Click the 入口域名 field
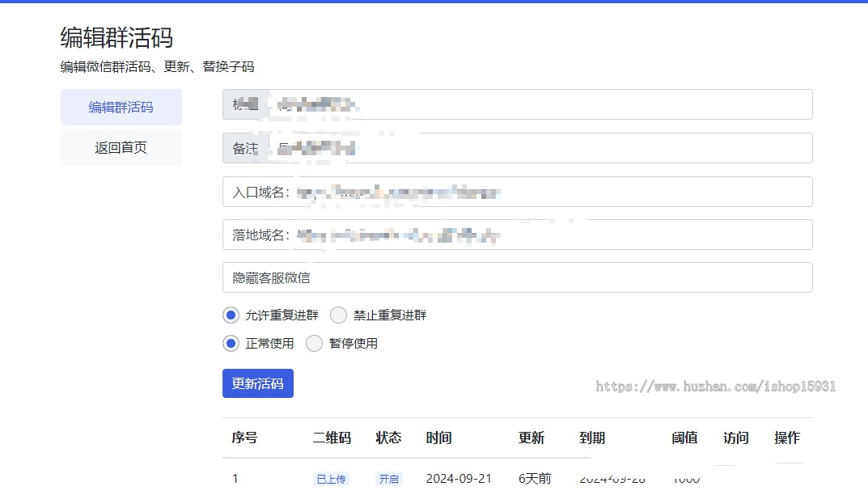This screenshot has height=495, width=868. [517, 192]
